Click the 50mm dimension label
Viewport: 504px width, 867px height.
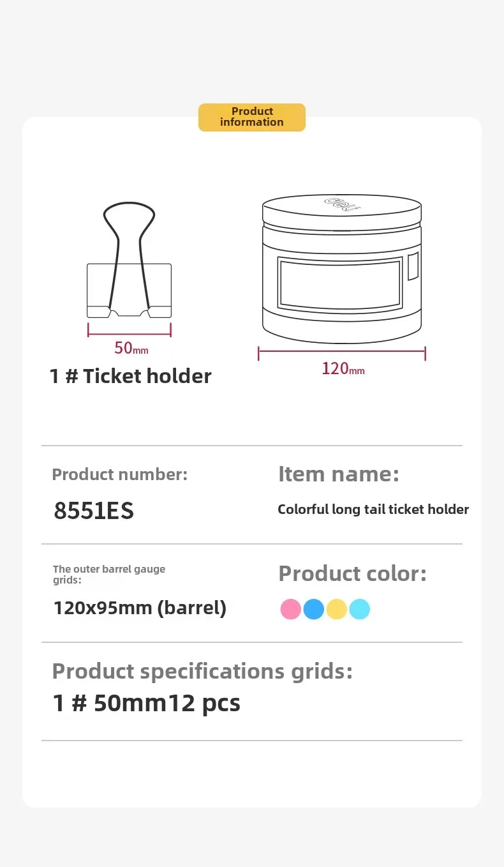click(131, 349)
